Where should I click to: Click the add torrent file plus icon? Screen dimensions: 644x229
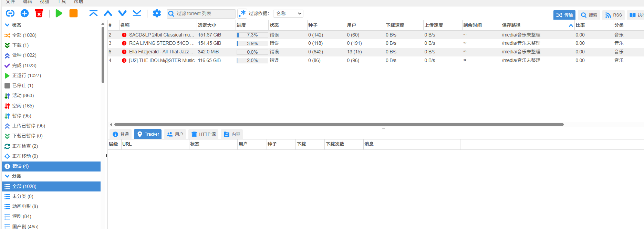click(x=25, y=13)
